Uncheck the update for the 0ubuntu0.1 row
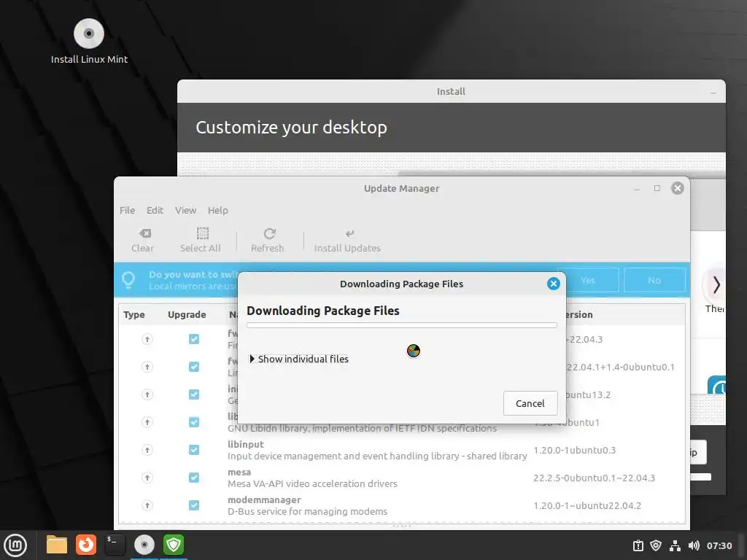This screenshot has height=560, width=747. (x=194, y=367)
